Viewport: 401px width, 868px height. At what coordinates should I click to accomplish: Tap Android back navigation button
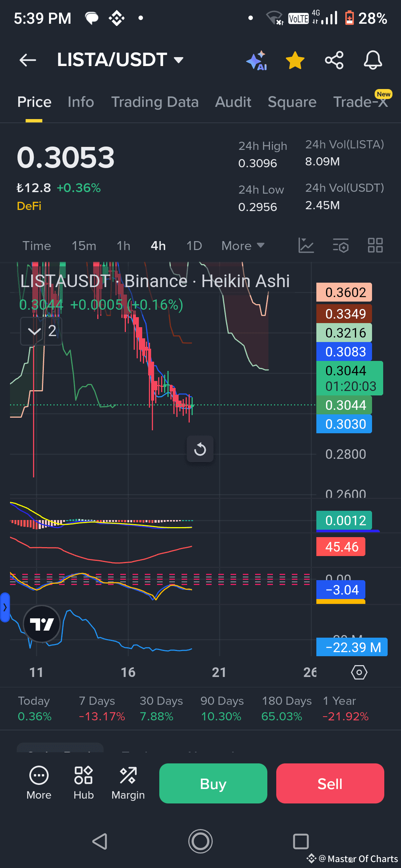100,841
